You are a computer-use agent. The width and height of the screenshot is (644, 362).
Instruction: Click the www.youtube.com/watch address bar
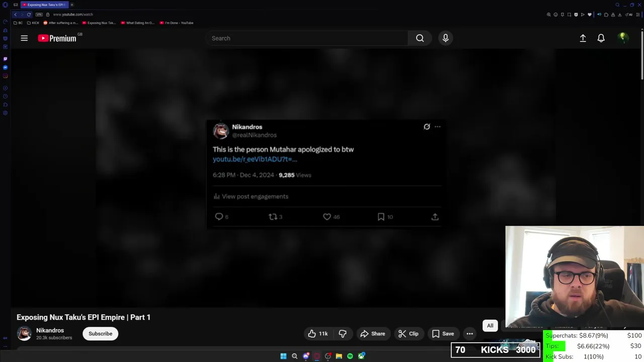tap(73, 15)
